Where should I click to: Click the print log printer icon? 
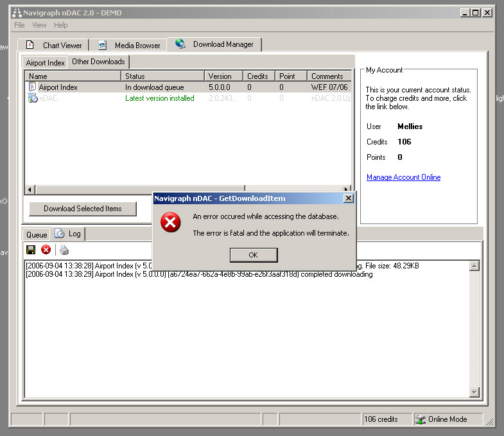click(x=64, y=250)
